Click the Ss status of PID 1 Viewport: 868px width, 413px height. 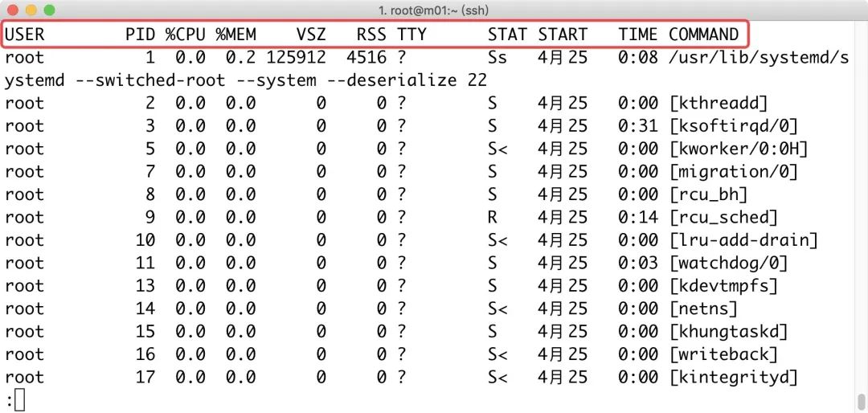[x=497, y=57]
